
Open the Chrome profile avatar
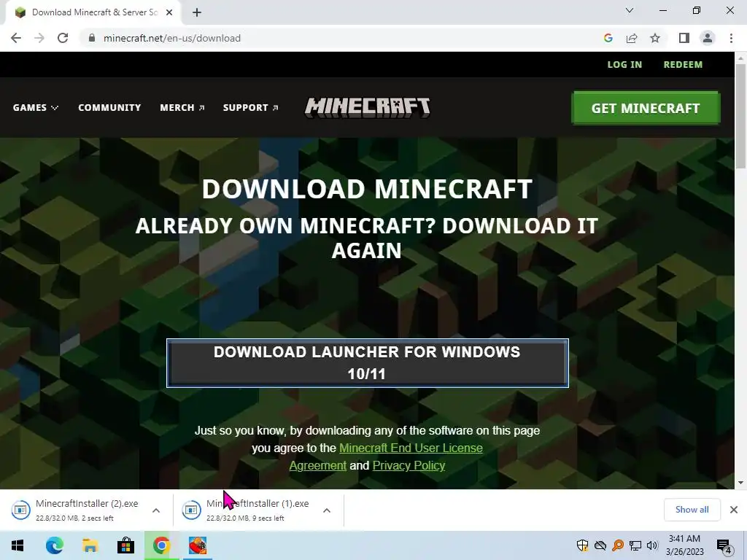click(x=708, y=38)
